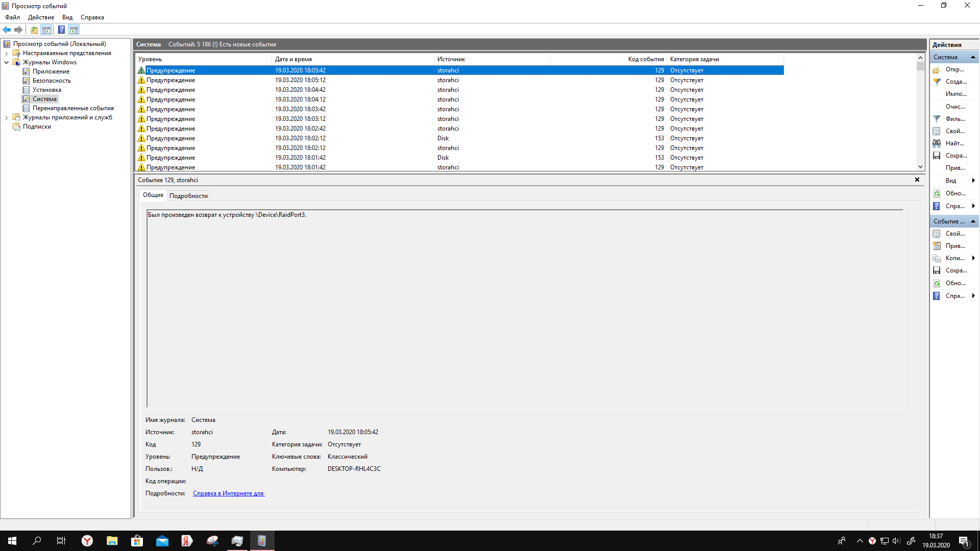
Task: Filter current log via 'Филь...' funnel icon
Action: [937, 119]
